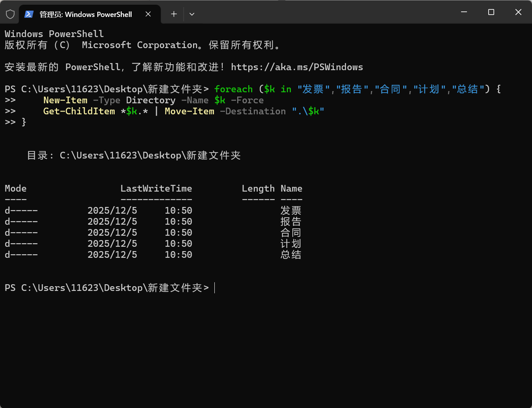Click the Move-Item cmdlet text

pos(189,112)
